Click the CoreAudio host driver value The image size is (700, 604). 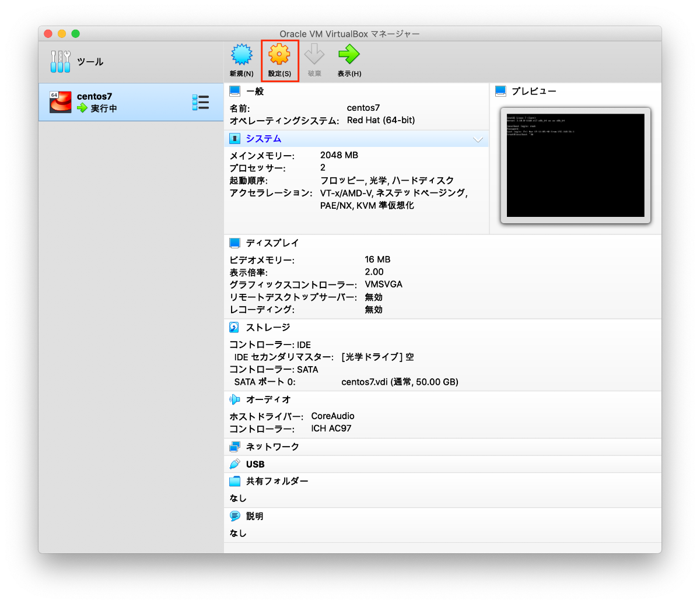332,416
